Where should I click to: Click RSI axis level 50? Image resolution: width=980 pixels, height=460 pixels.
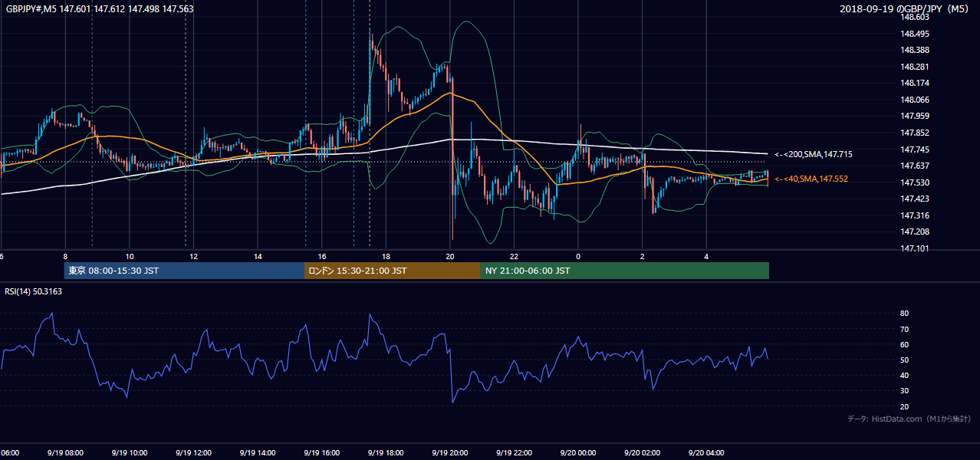905,360
